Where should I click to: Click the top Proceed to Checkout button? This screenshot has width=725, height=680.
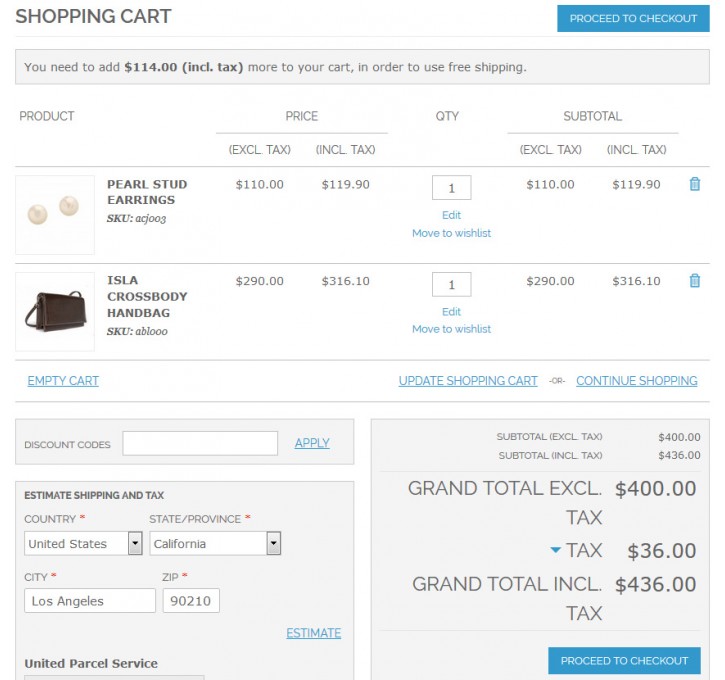[633, 18]
